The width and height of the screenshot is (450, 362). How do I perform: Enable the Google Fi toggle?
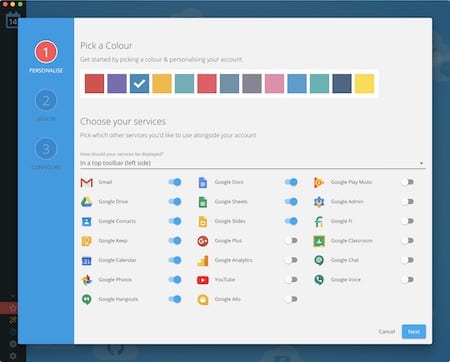tap(407, 221)
